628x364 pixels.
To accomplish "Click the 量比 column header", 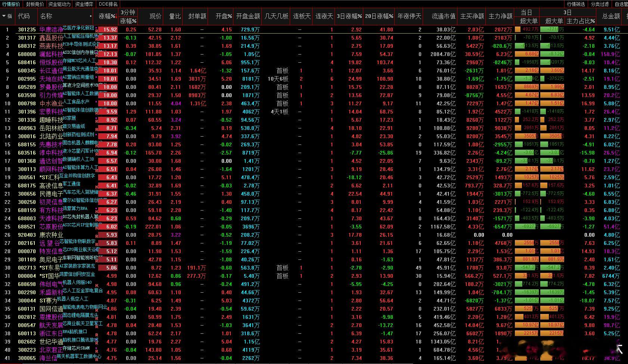I will pyautogui.click(x=175, y=16).
